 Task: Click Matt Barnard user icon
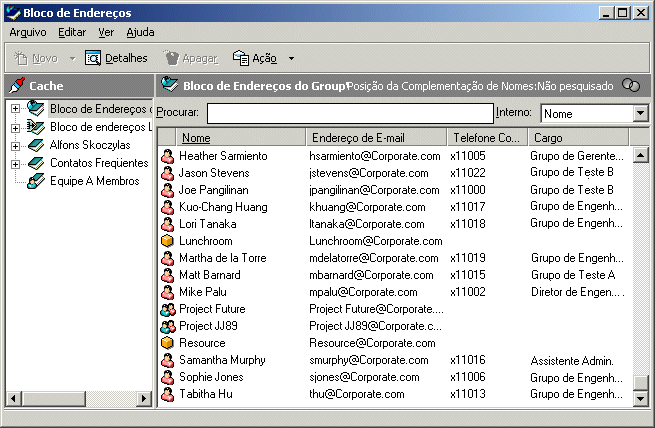pyautogui.click(x=168, y=275)
